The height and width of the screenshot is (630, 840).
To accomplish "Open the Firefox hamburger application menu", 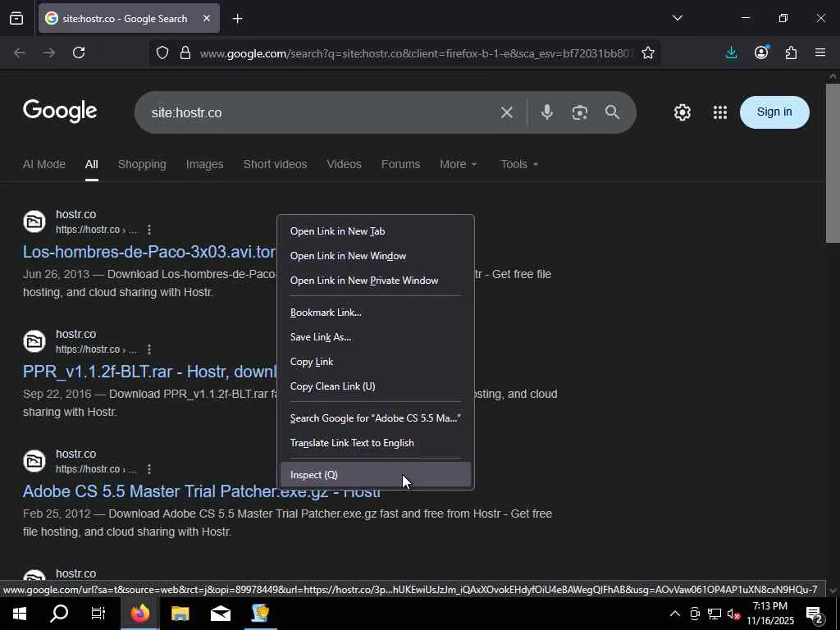I will click(820, 52).
